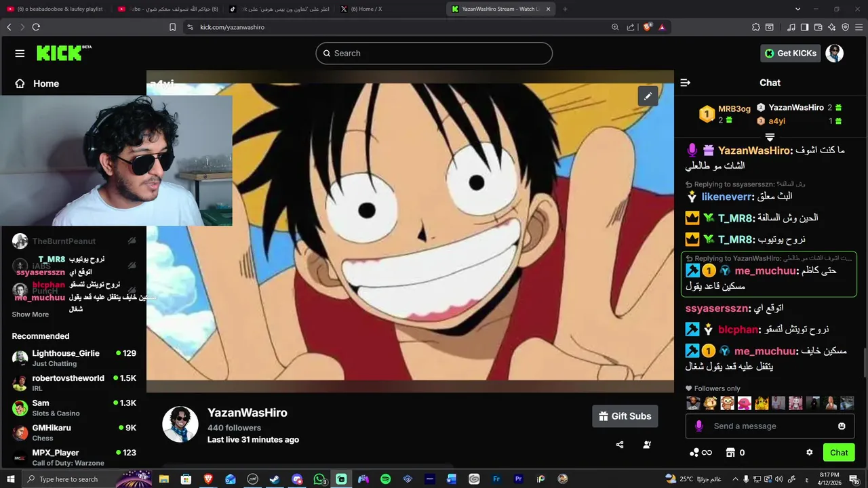Open the Brave main menu button
This screenshot has width=868, height=488.
pos(859,27)
